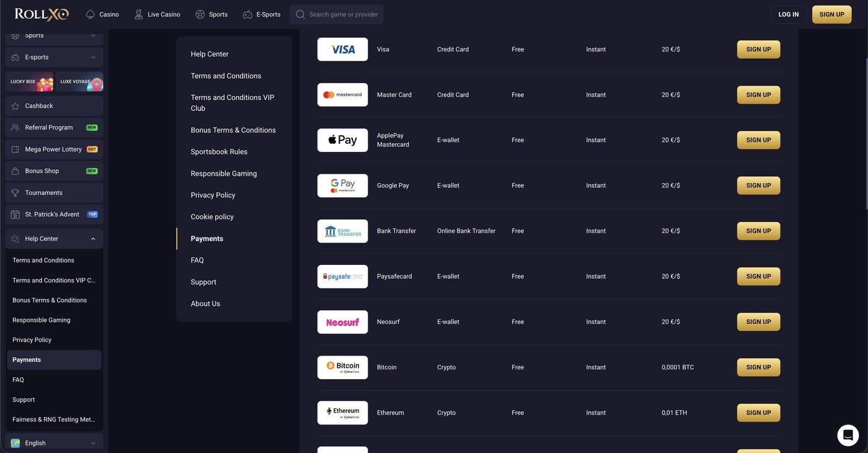Select Payments in the center menu
The width and height of the screenshot is (868, 453).
[x=207, y=239]
